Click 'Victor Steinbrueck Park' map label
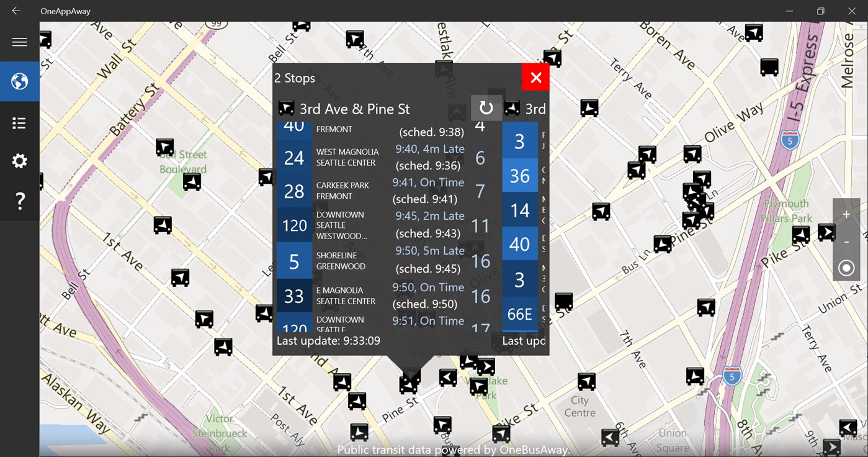This screenshot has height=457, width=868. [220, 433]
